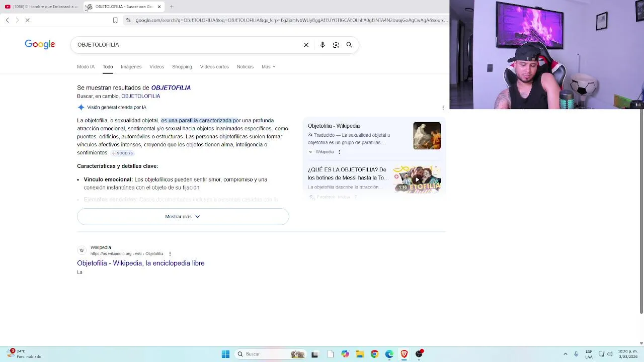Screen dimensions: 644x362
Task: Switch to Modo IA tab
Action: point(86,67)
